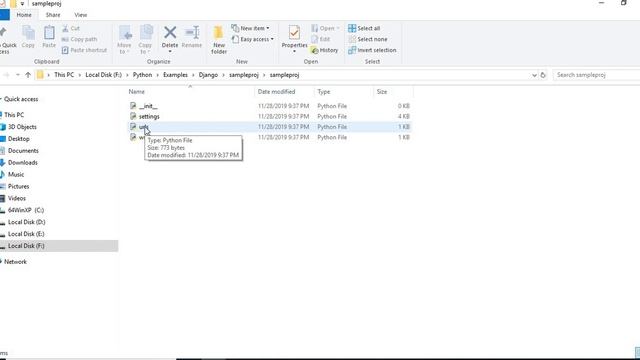Sort by Type column header
640x360 pixels.
324,92
